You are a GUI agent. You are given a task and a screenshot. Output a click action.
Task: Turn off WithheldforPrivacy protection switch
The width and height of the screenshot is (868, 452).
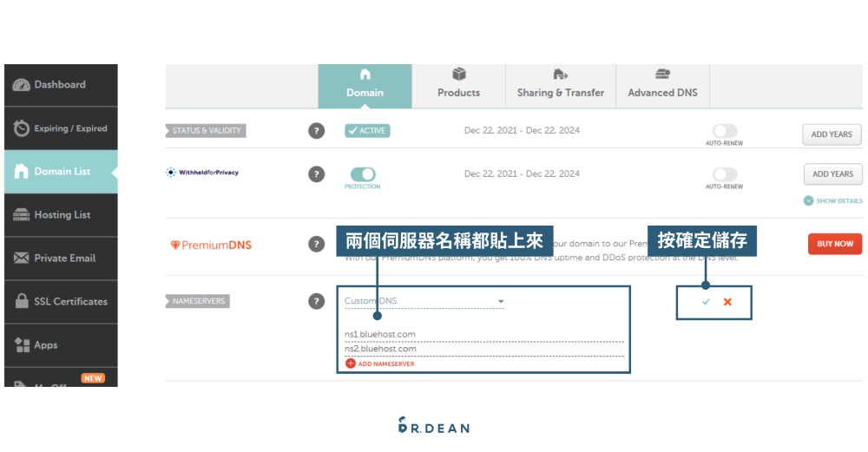point(363,174)
